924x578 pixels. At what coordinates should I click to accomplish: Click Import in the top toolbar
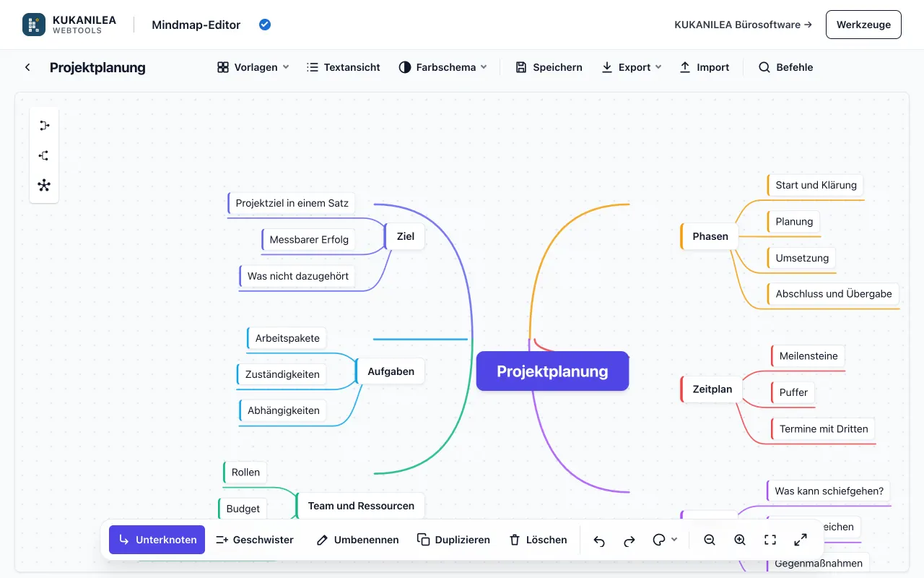(705, 67)
